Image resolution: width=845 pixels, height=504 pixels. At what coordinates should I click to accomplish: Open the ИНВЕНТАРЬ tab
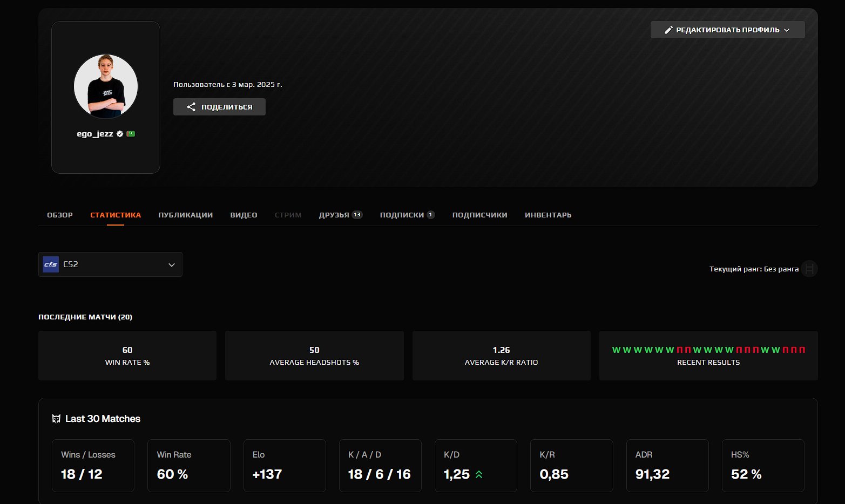547,214
